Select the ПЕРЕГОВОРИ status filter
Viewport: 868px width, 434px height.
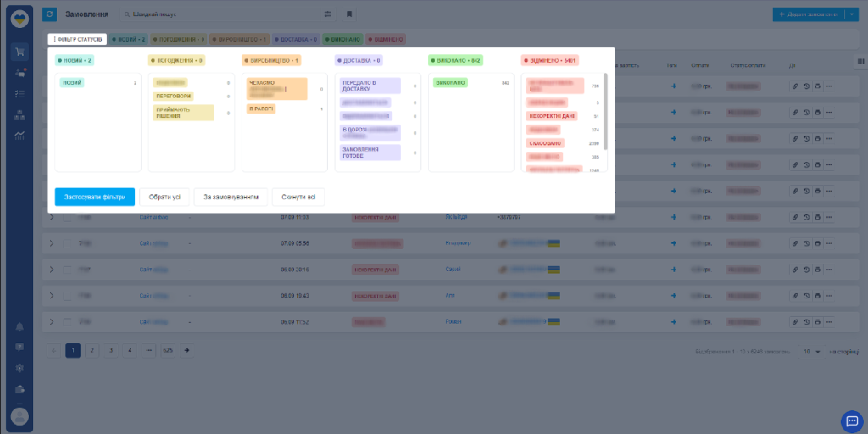[174, 96]
